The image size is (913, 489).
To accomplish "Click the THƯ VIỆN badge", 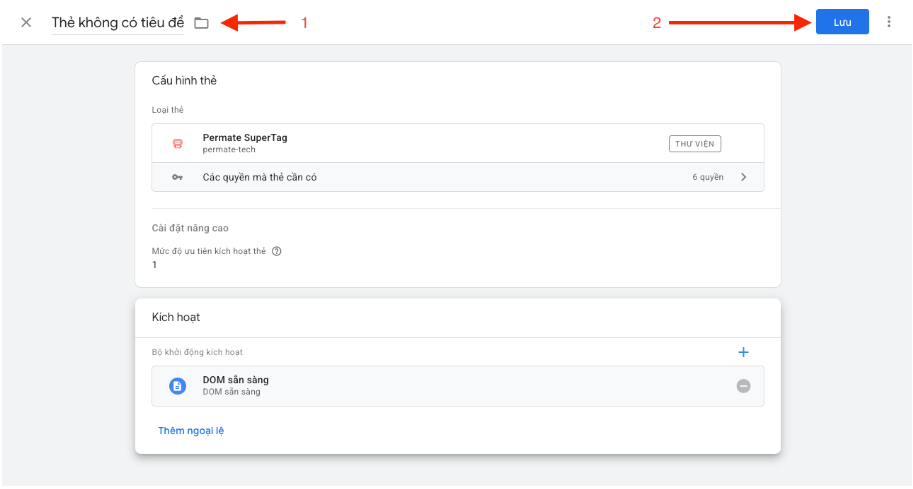I will coord(694,144).
